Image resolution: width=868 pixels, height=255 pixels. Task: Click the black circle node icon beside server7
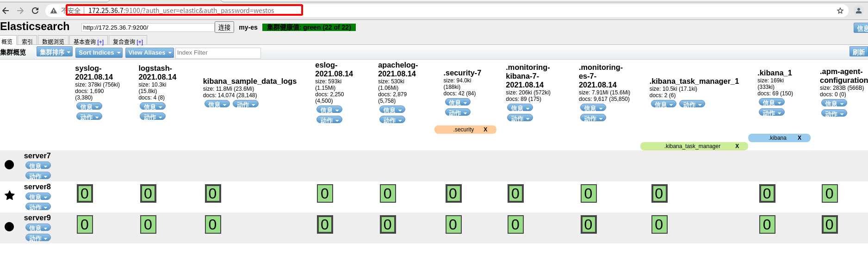point(9,164)
